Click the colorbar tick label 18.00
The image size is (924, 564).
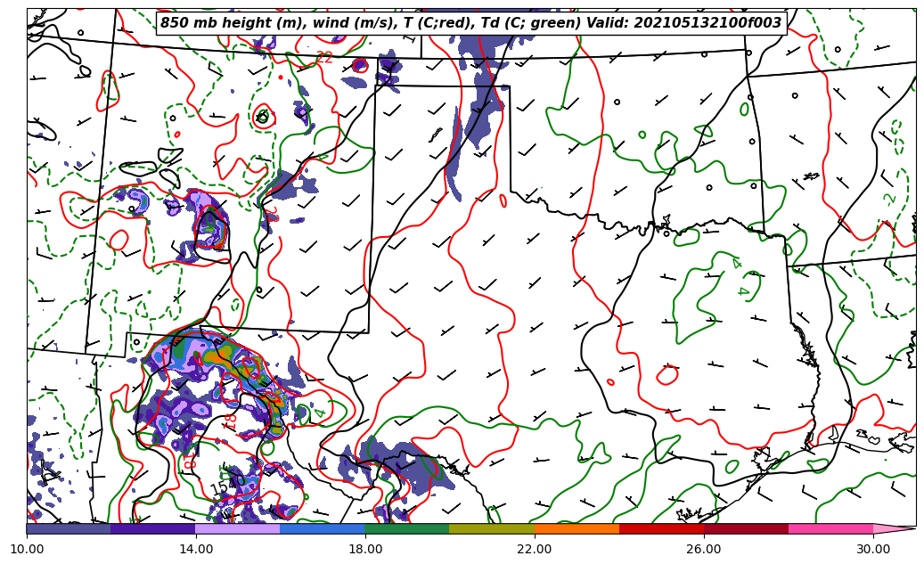tap(364, 549)
